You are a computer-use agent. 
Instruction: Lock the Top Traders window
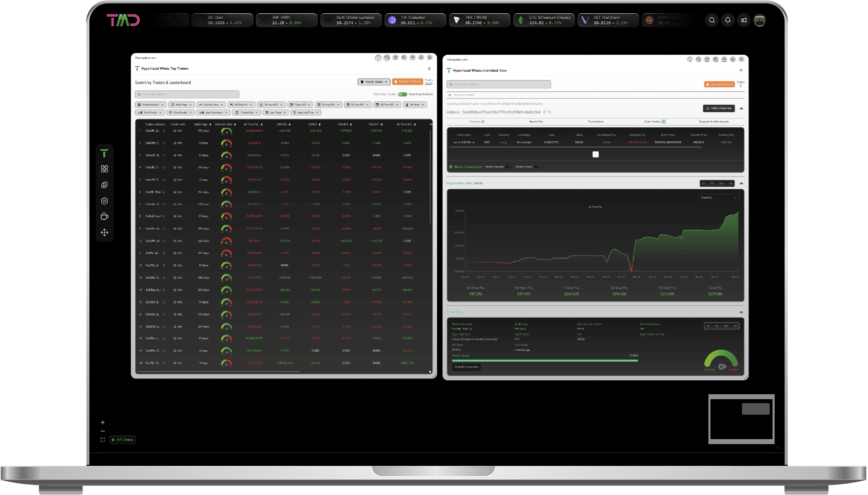tap(413, 58)
